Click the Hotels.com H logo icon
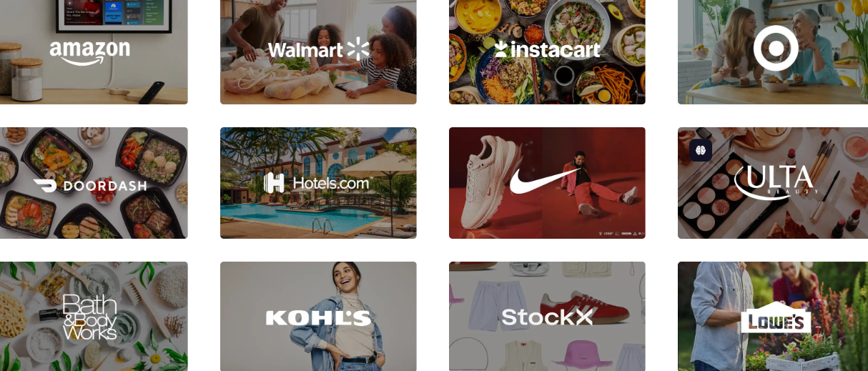 point(275,183)
